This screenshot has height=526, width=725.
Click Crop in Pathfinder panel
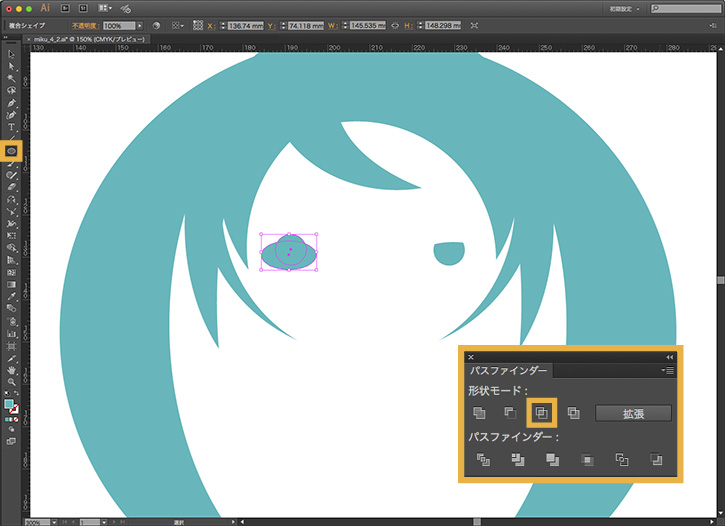tap(587, 459)
